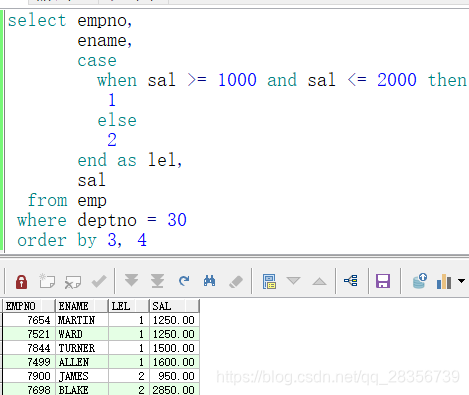469x395 pixels.
Task: Click the 'case' keyword in editor
Action: tap(97, 61)
